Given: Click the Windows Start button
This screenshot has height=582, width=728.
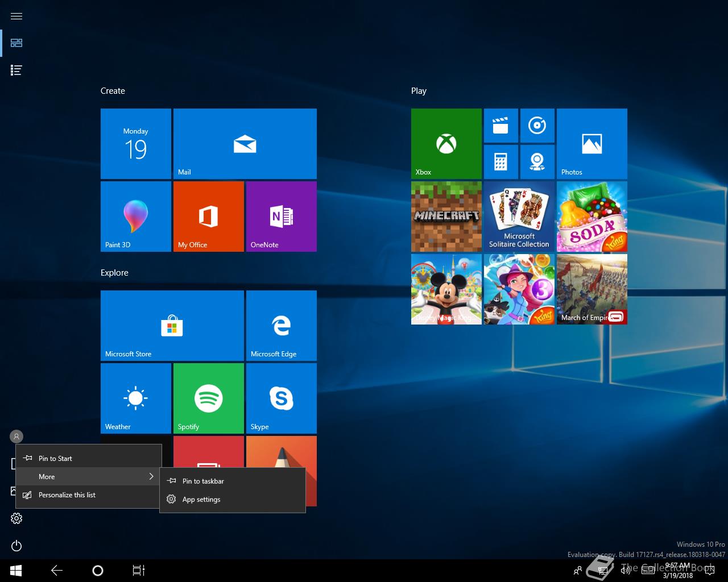Looking at the screenshot, I should [x=16, y=571].
